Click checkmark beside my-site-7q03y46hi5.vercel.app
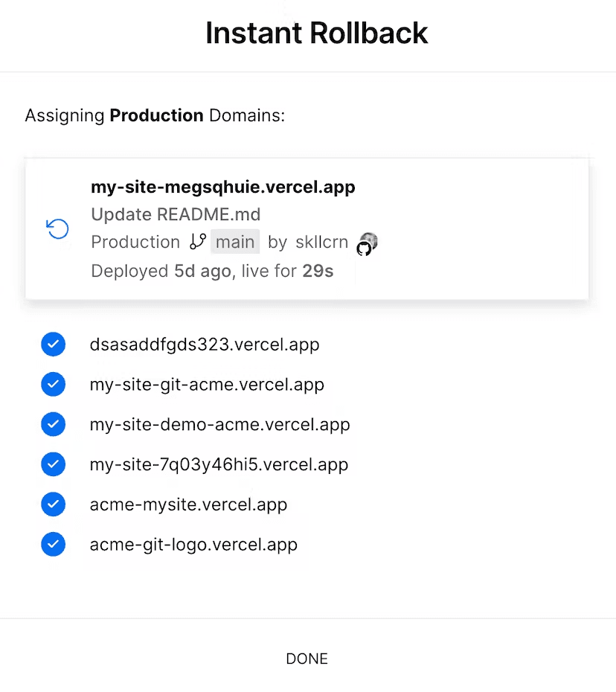 coord(53,464)
